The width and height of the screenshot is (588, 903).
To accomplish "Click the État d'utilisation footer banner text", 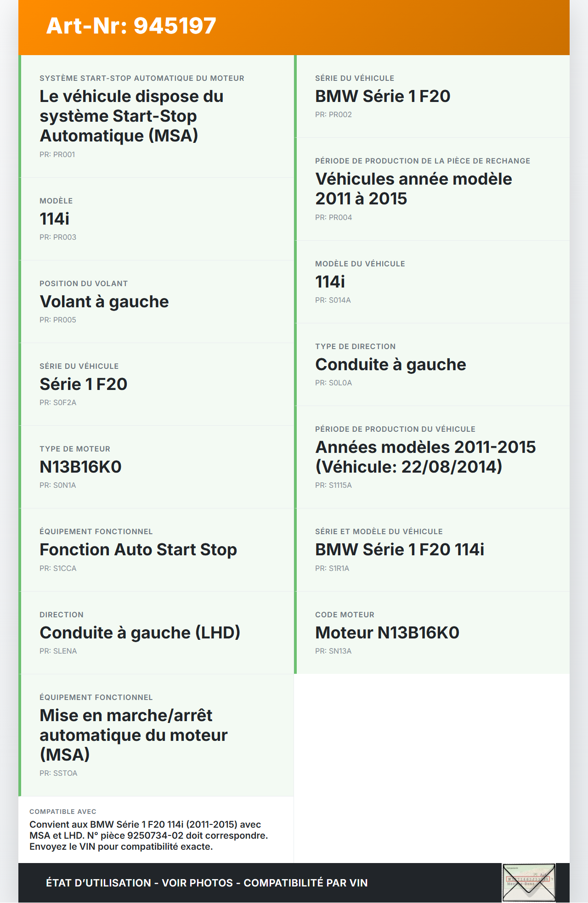I will click(x=207, y=883).
